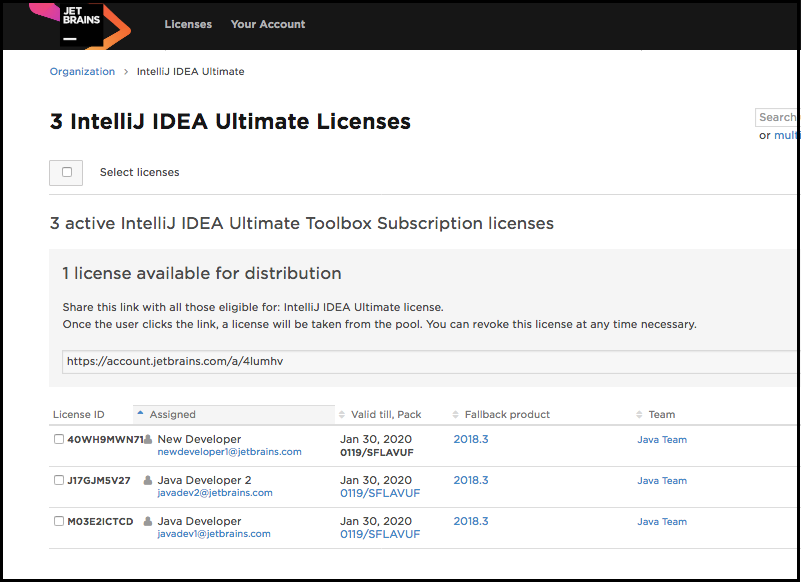Check license 40WH9MWN71 checkbox

[59, 439]
